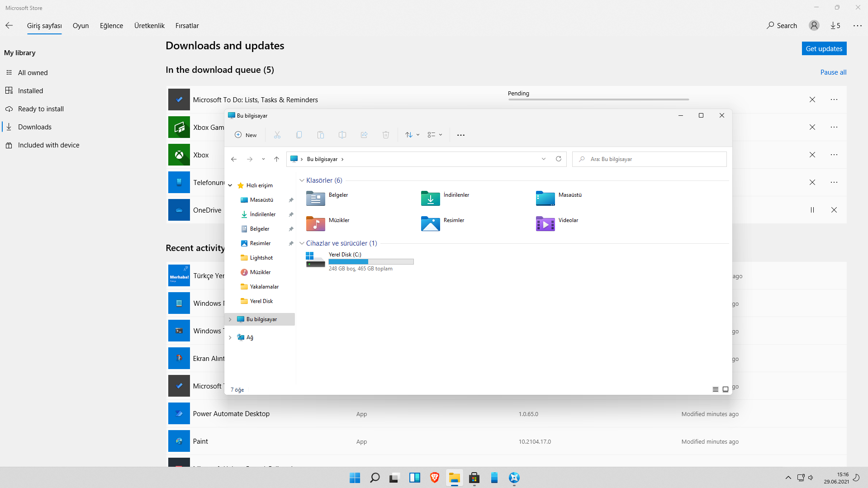Click the Share icon in File Explorer toolbar
Image resolution: width=868 pixels, height=488 pixels.
364,135
